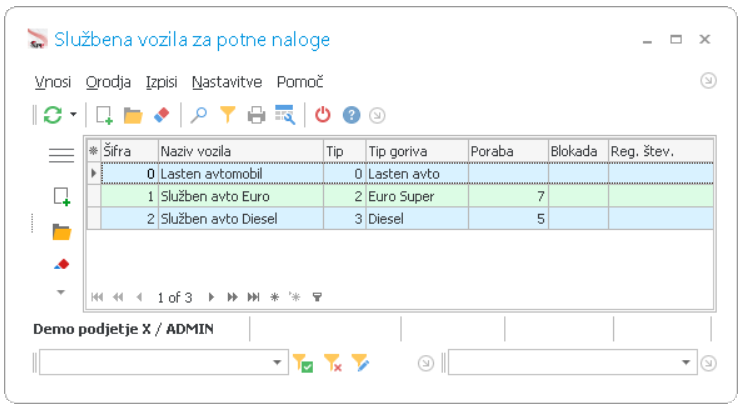
Task: Add new record via toolbar new-document icon
Action: point(104,115)
